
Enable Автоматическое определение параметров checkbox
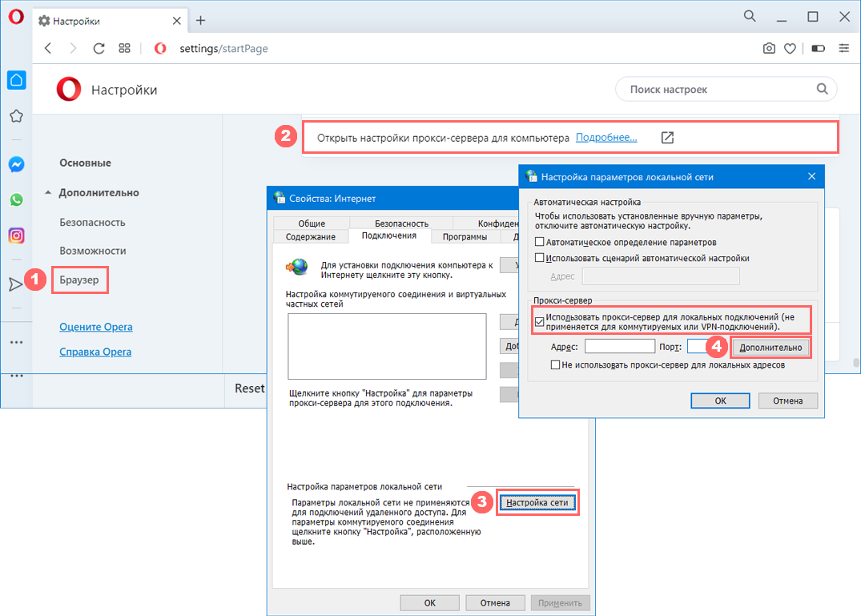pos(540,242)
